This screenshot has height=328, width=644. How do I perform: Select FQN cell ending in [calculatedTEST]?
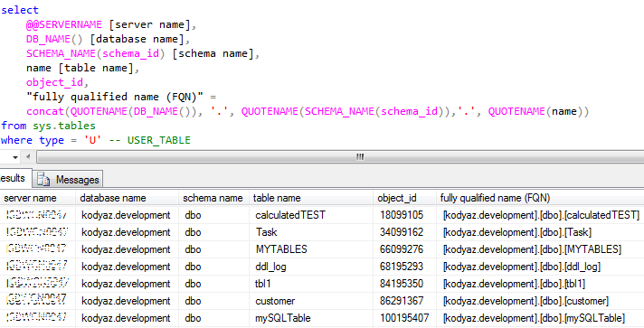point(541,215)
